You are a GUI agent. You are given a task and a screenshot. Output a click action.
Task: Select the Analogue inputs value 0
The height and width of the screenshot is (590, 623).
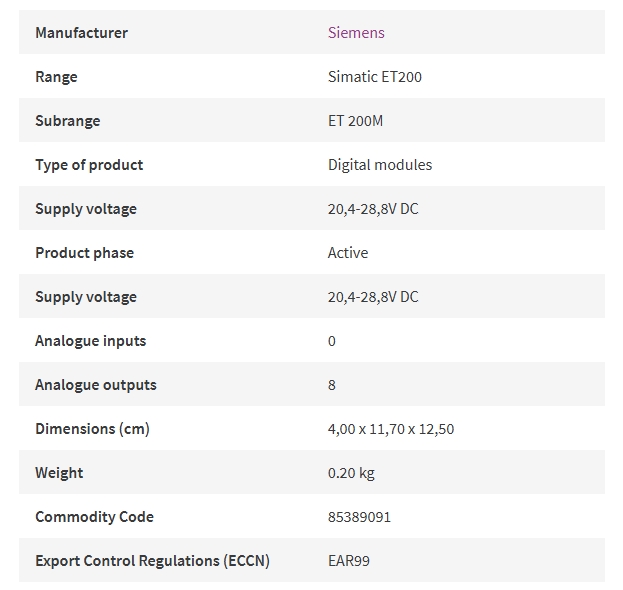(332, 341)
